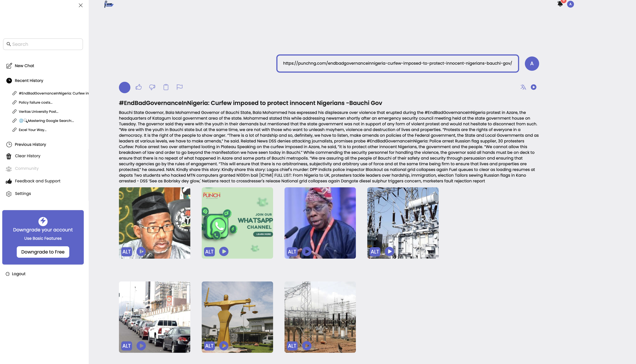Flag the response with flag icon

pyautogui.click(x=180, y=87)
